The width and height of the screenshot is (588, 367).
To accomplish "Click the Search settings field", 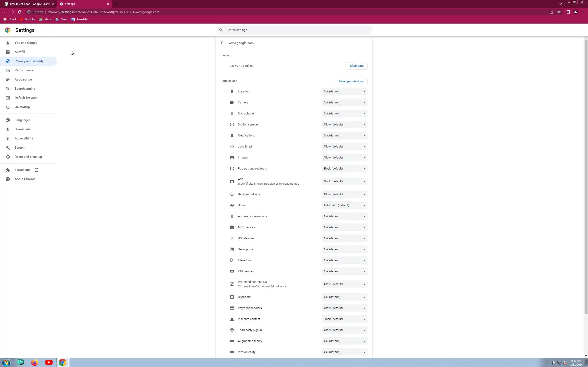I will [294, 30].
